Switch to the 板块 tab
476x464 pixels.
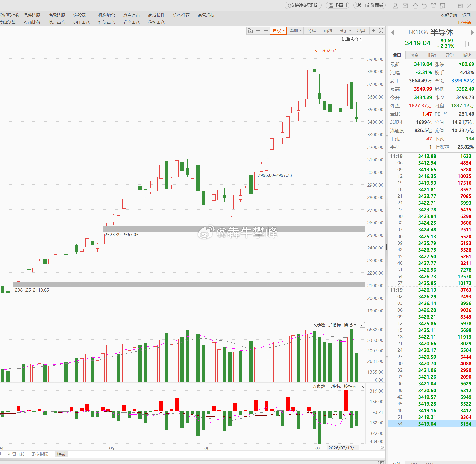point(467,55)
